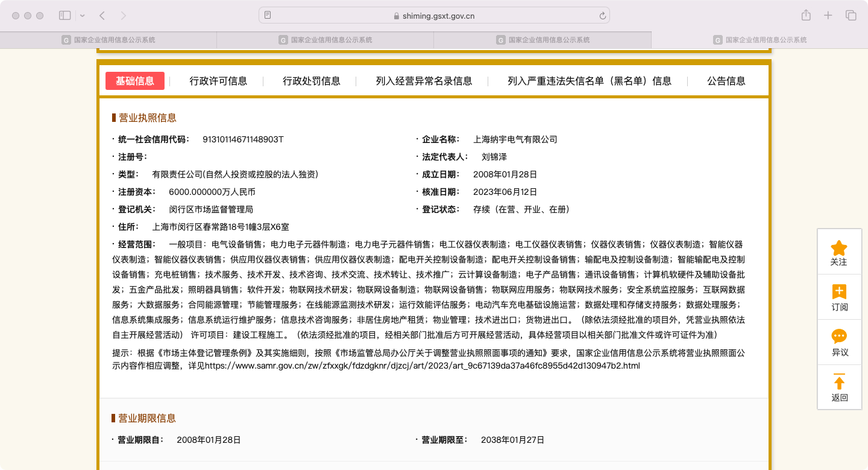Click the 经营范围 label
868x470 pixels.
136,244
